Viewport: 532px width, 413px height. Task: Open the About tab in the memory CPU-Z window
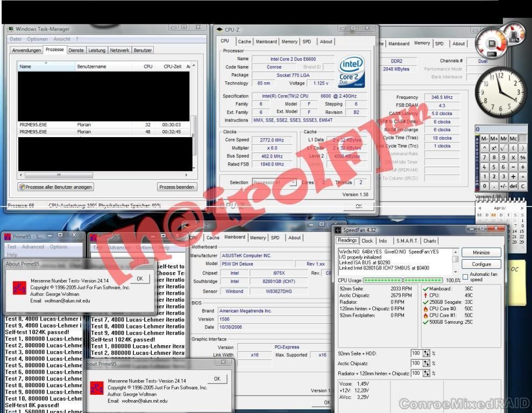(x=458, y=44)
